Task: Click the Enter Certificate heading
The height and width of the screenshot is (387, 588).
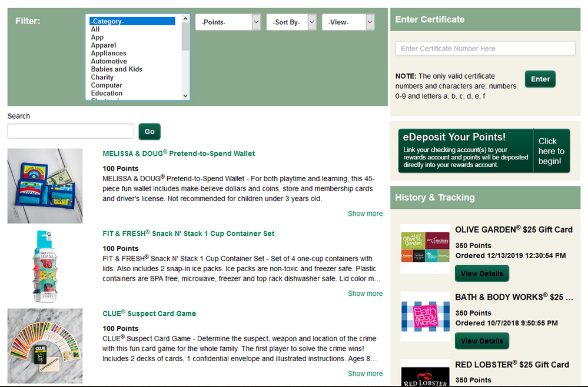Action: tap(430, 19)
